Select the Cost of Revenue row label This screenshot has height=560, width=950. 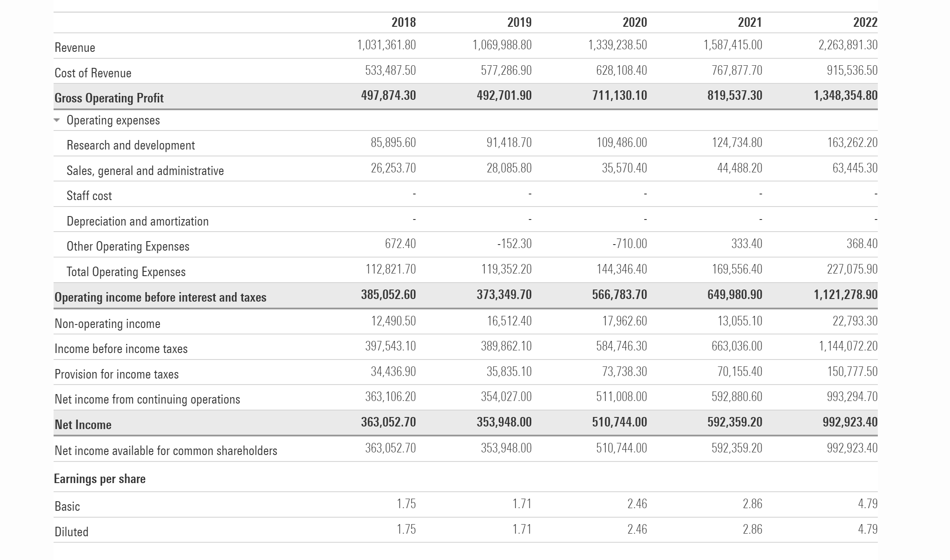(93, 73)
